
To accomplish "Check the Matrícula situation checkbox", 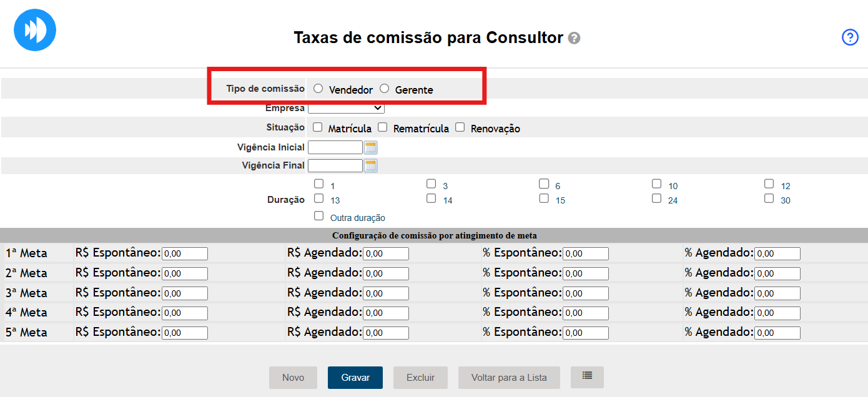I will coord(318,127).
